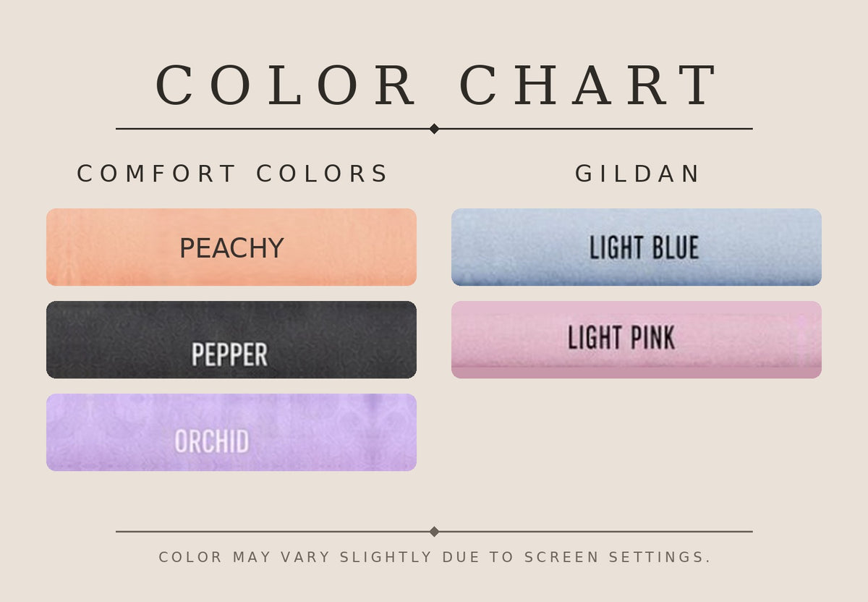Image resolution: width=868 pixels, height=602 pixels.
Task: Select the Peachy color swatch
Action: [231, 247]
